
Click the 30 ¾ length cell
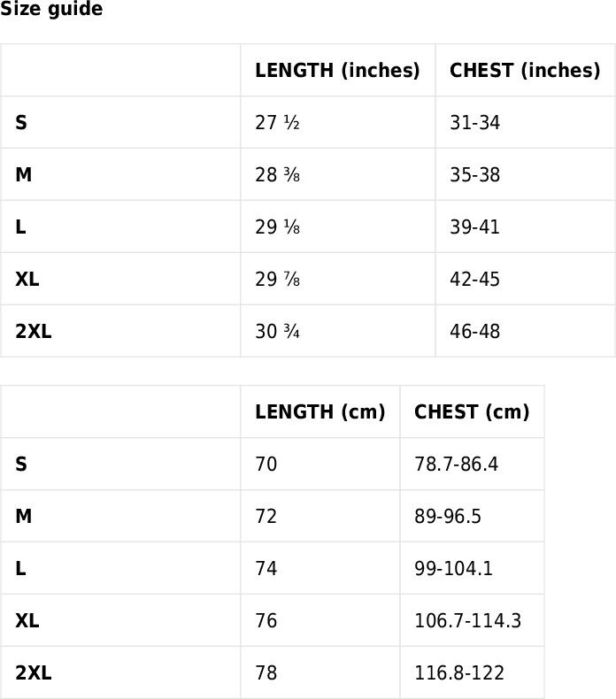click(x=338, y=331)
